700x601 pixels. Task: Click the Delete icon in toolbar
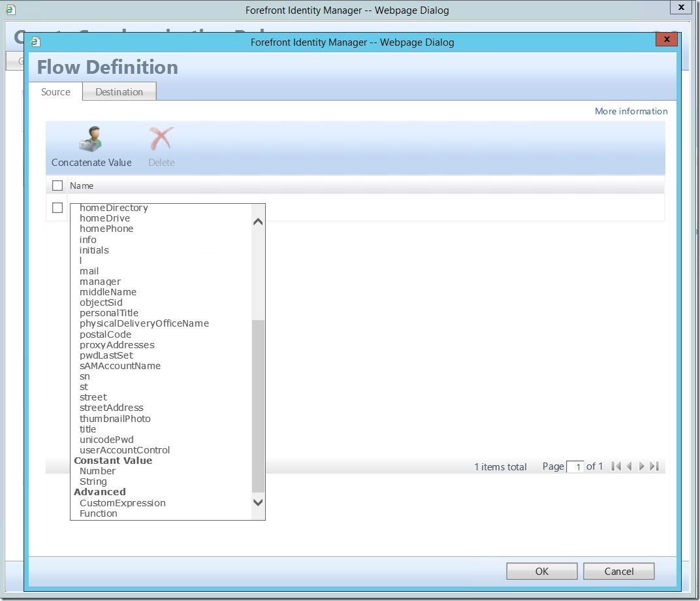pyautogui.click(x=161, y=139)
